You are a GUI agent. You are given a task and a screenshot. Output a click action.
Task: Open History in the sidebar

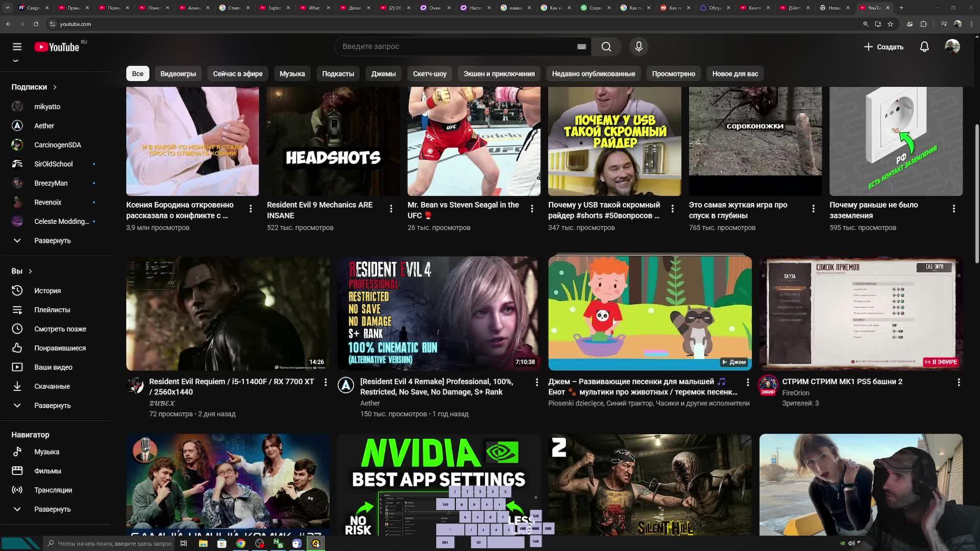click(x=47, y=291)
